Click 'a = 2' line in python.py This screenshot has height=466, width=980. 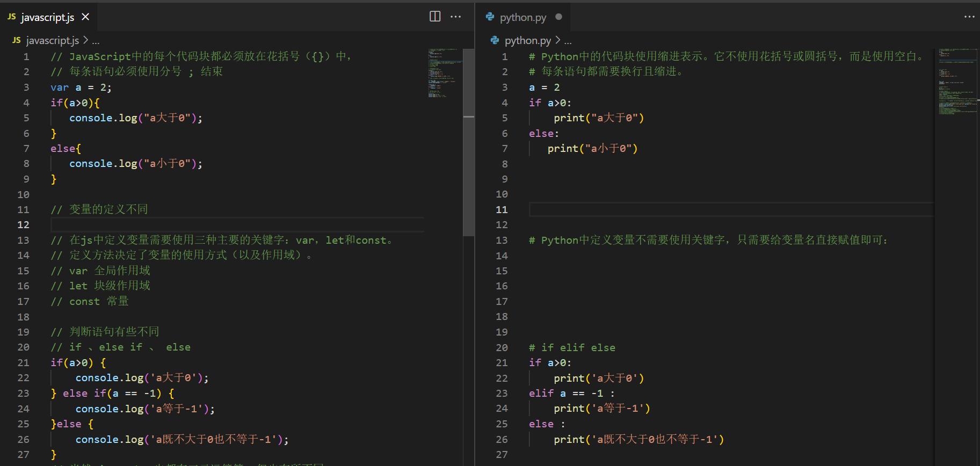545,87
